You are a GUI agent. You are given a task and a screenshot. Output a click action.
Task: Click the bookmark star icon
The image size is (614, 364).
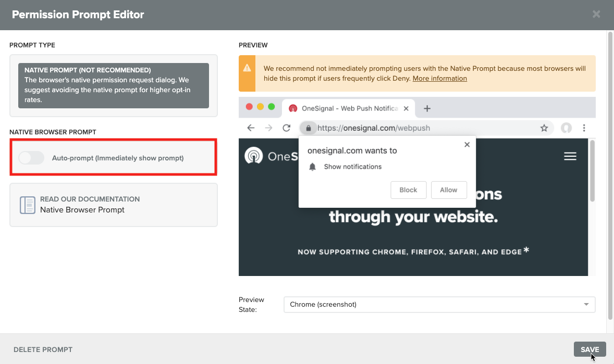pos(544,128)
